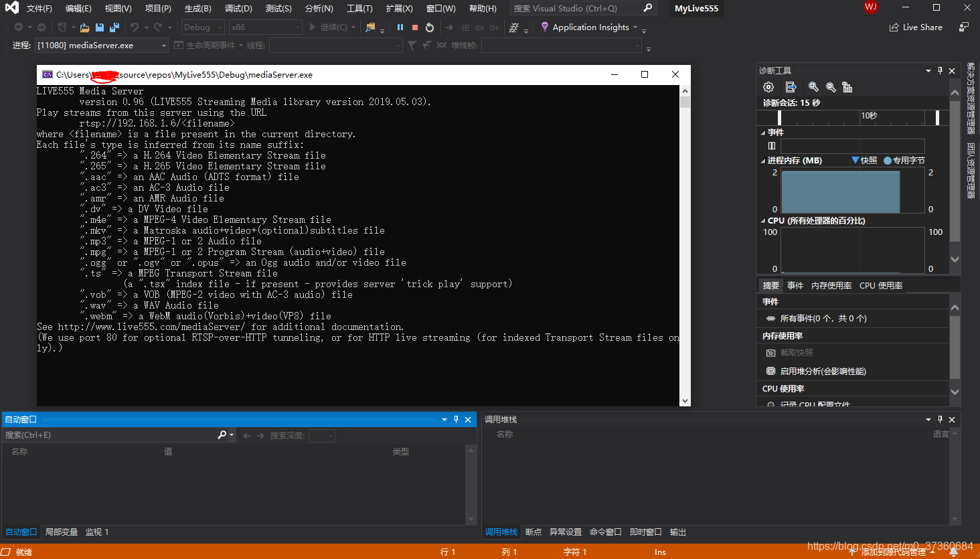Click the reset zoom icon in diagnostic tools

[847, 87]
